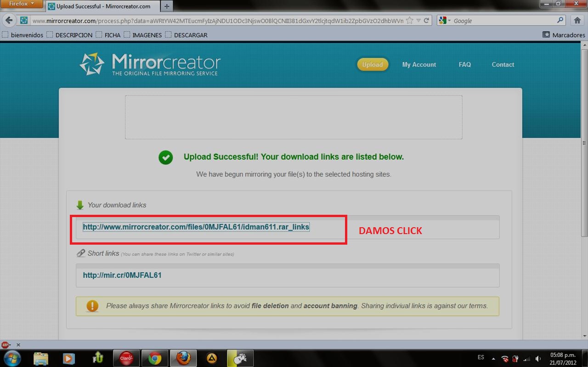Click the power plug battery tray icon
Screen dimensions: 588x367
click(515, 359)
